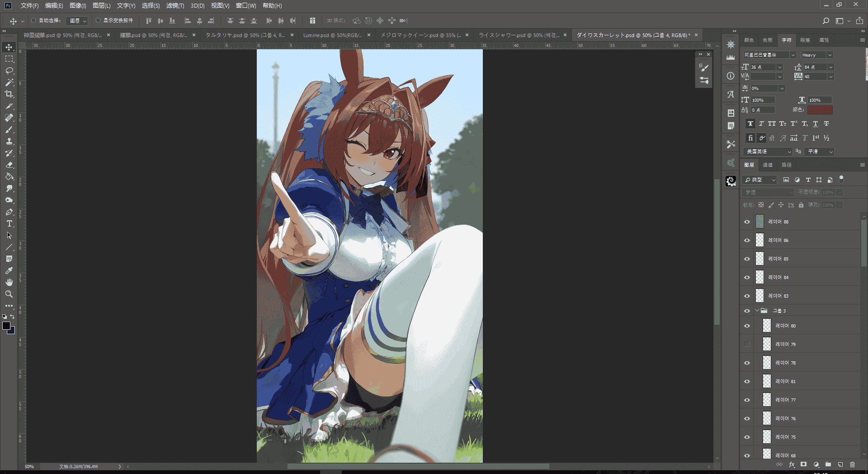This screenshot has height=474, width=868.
Task: Open the 美国英语 language dropdown
Action: tap(768, 152)
